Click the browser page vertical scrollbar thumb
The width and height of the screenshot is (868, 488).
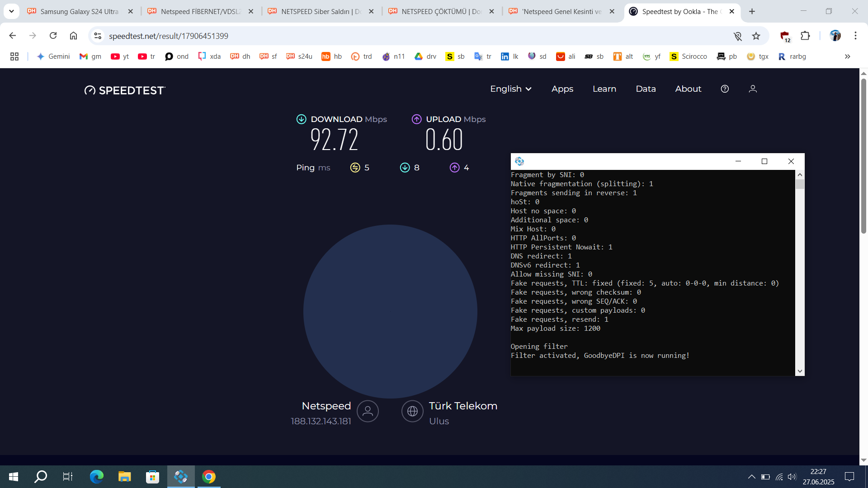coord(863,156)
